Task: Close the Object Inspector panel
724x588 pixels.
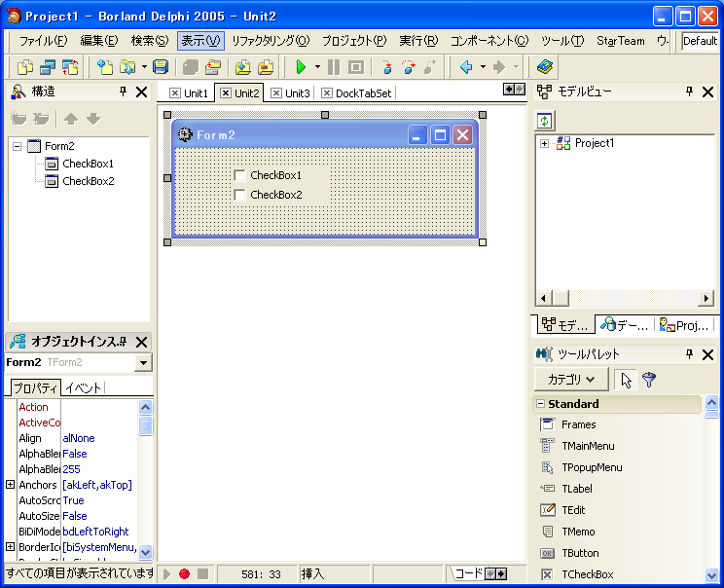Action: [142, 342]
